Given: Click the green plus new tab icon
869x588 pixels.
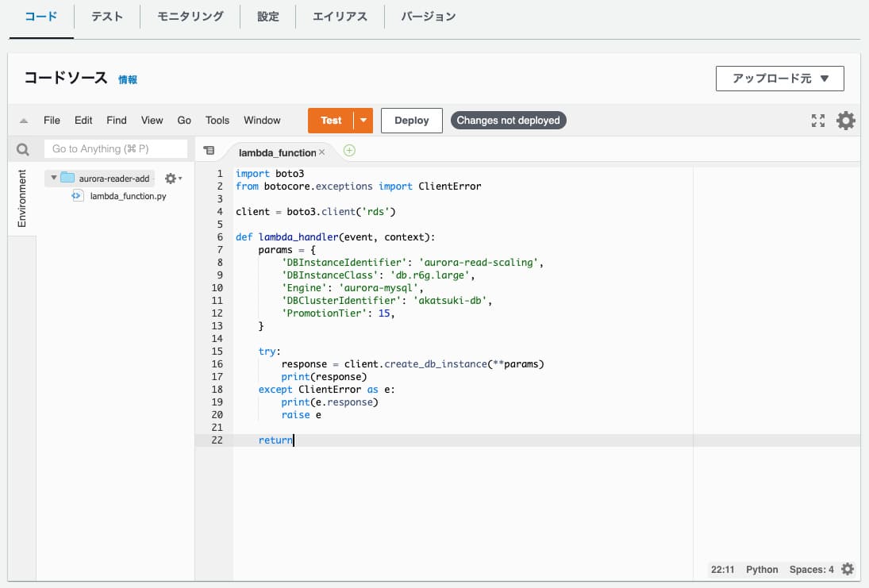Looking at the screenshot, I should (349, 151).
